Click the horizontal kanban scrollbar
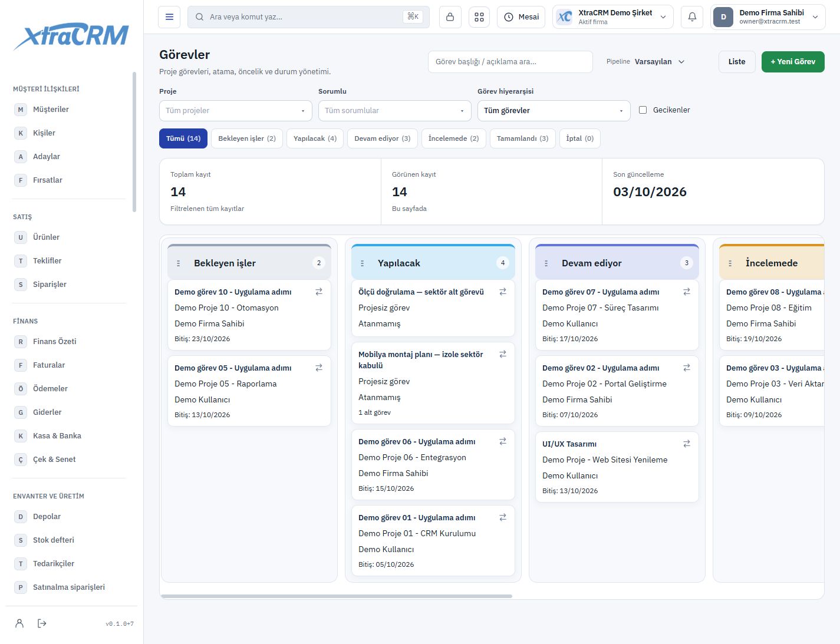840x644 pixels. (336, 596)
